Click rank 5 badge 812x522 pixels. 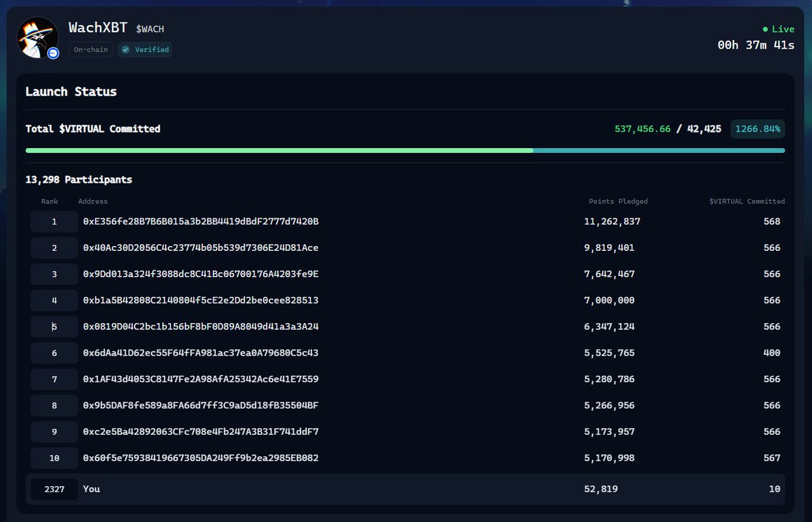[x=54, y=327]
